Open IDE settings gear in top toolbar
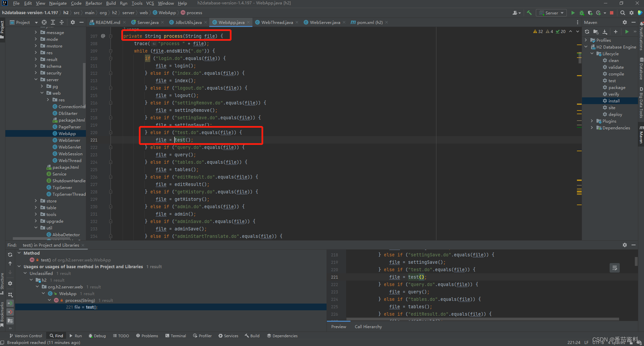 tap(632, 13)
